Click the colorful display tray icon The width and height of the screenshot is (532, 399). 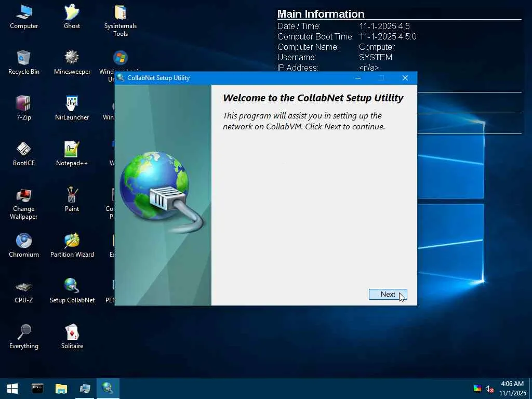(x=477, y=389)
